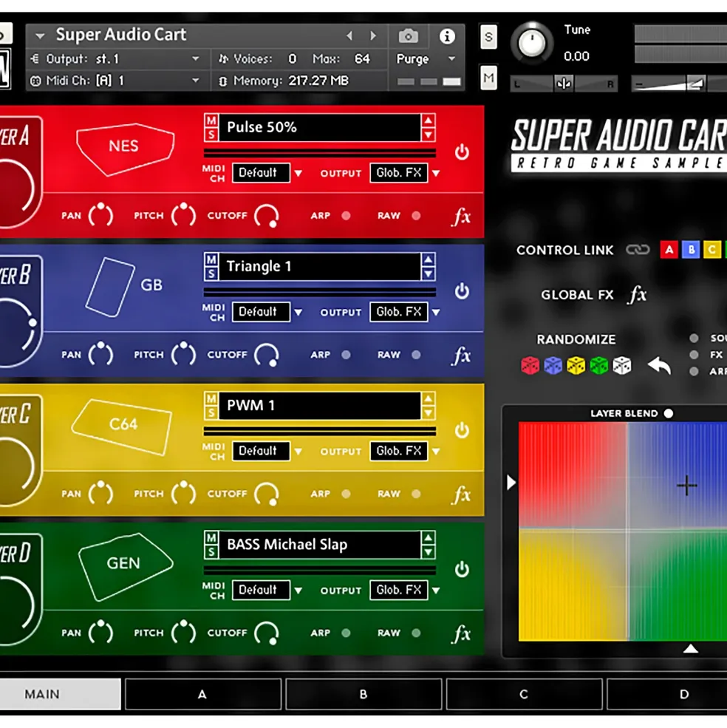Click the Kontakt mute M button
The width and height of the screenshot is (727, 728).
click(488, 77)
